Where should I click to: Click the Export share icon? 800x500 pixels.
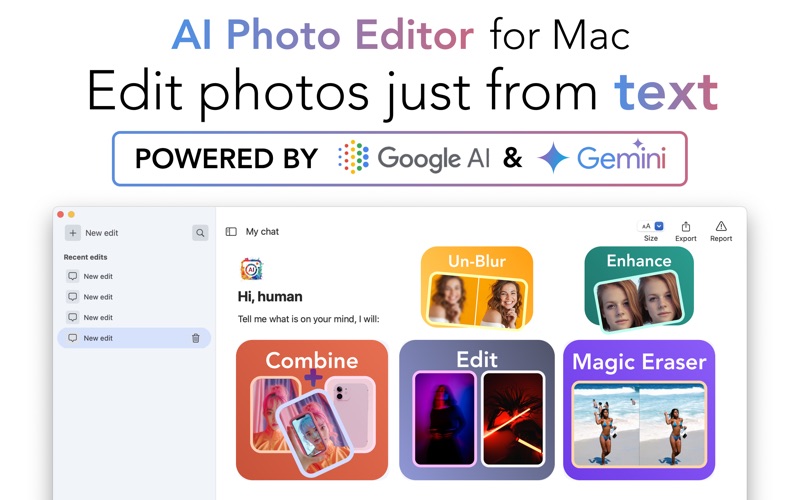pyautogui.click(x=686, y=227)
